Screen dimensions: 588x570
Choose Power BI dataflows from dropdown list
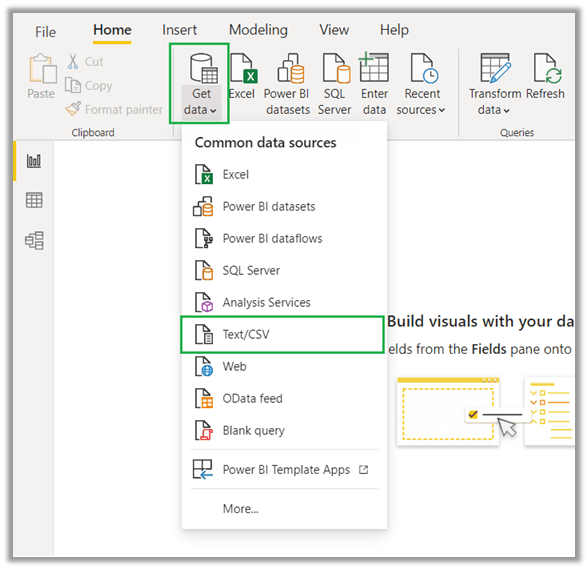point(284,238)
